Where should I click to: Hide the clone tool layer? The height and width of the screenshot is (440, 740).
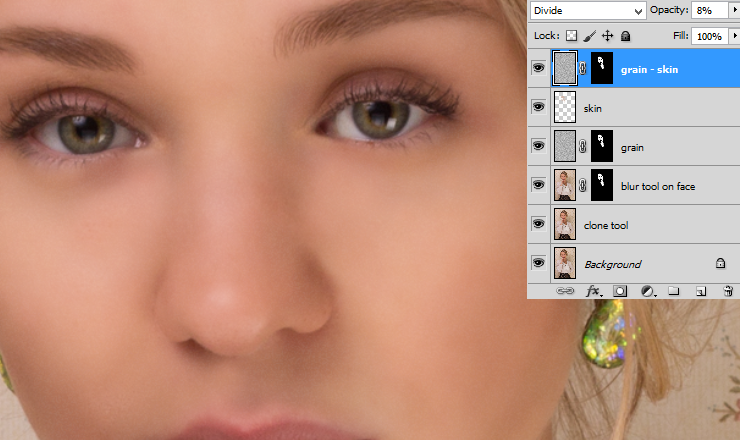[538, 224]
